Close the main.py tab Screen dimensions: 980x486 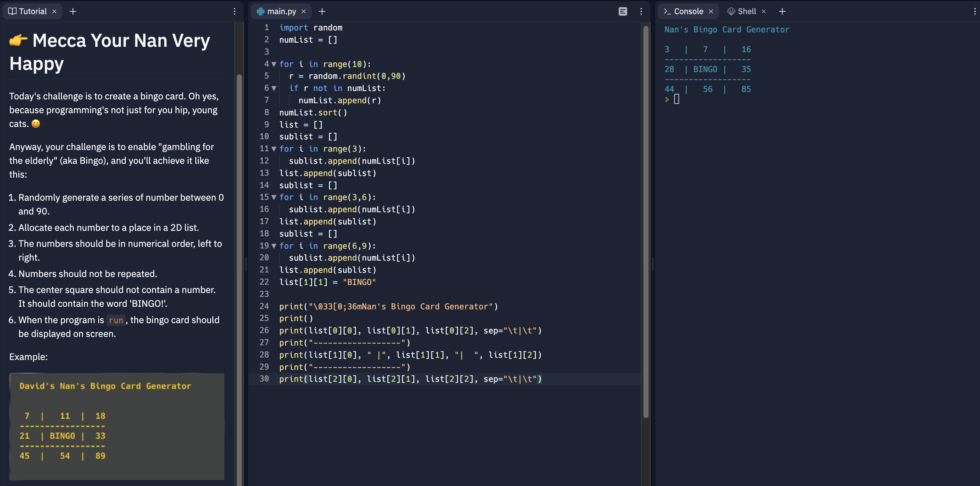[x=304, y=12]
